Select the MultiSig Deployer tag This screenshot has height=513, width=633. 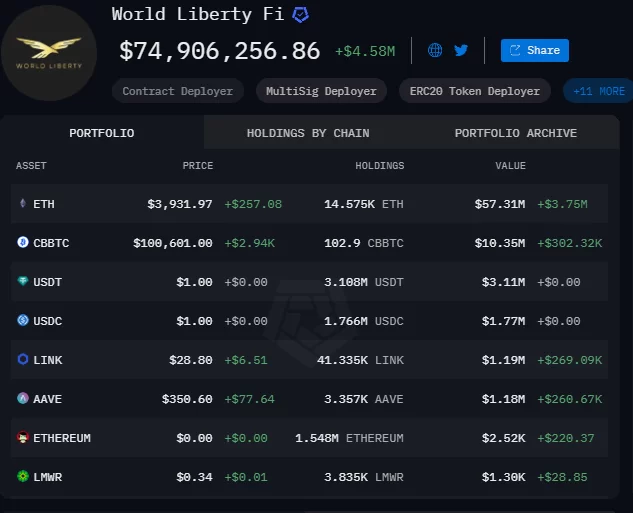(x=321, y=91)
